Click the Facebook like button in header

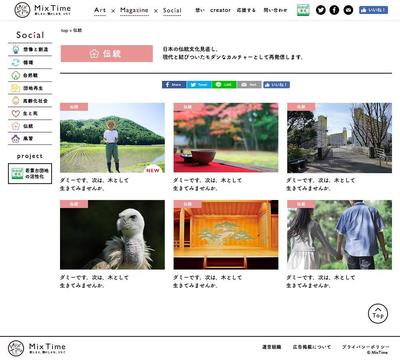tap(374, 10)
